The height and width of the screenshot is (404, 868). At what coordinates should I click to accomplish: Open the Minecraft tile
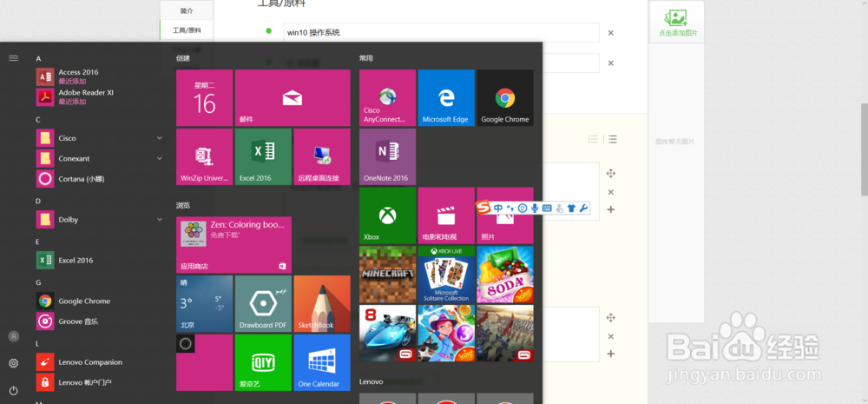point(387,275)
